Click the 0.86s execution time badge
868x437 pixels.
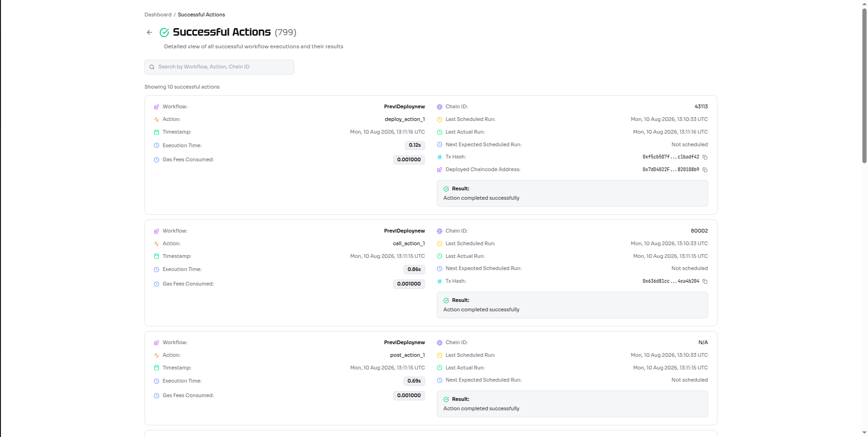click(x=414, y=270)
